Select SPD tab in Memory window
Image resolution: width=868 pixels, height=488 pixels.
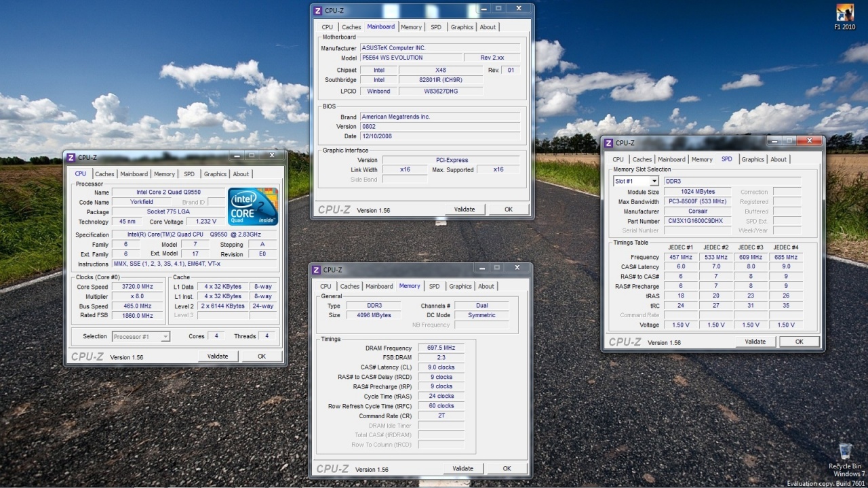click(434, 286)
